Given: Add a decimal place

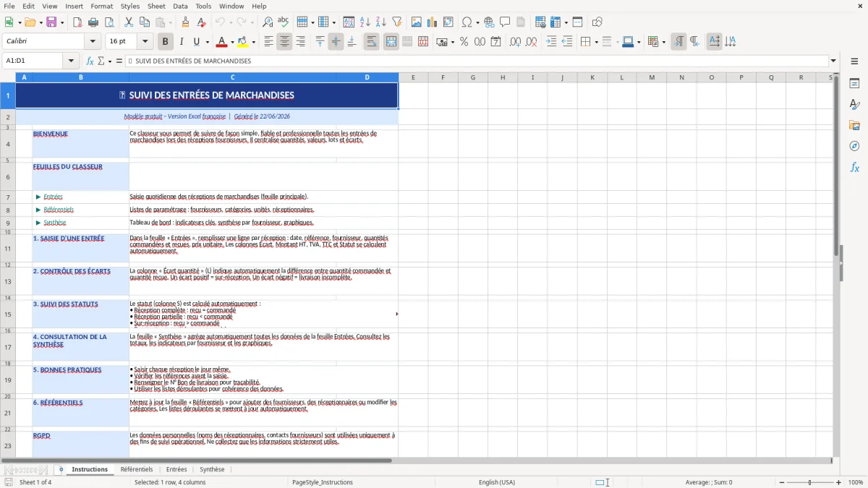Looking at the screenshot, I should (515, 42).
